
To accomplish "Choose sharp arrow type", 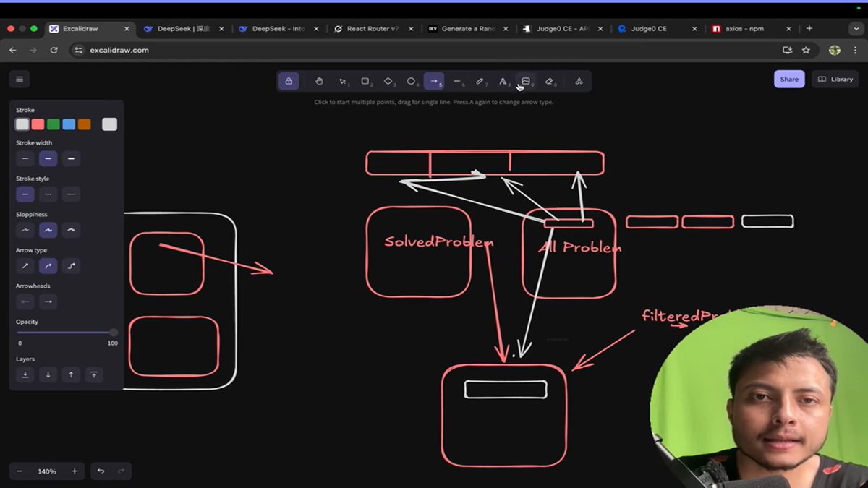I will (25, 266).
